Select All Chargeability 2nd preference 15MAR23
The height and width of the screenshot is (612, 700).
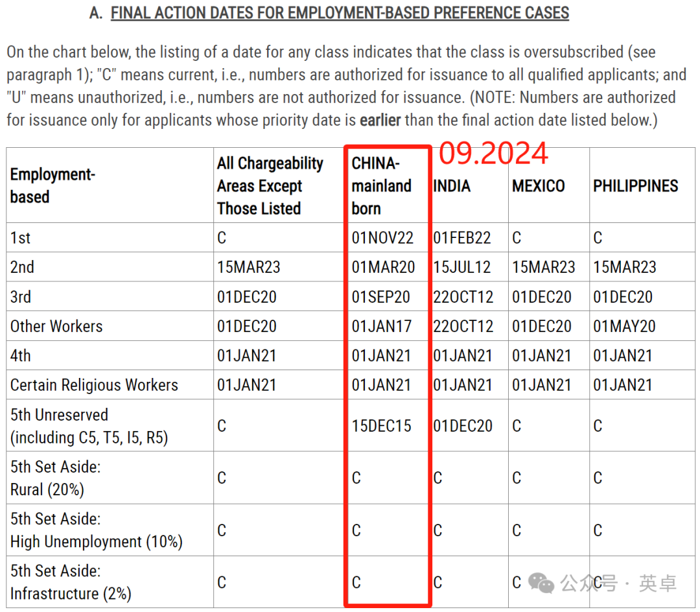pos(249,267)
